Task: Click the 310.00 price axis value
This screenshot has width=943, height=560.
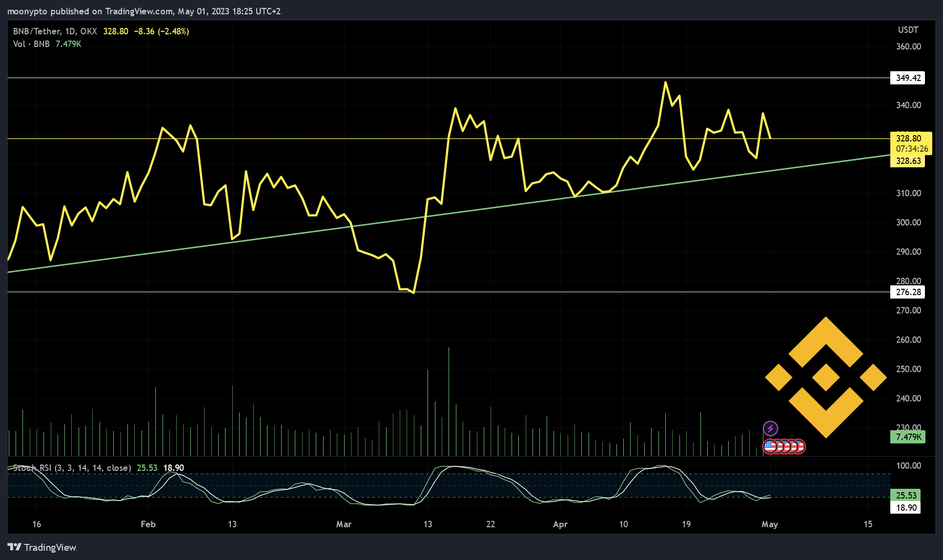Action: (x=908, y=193)
